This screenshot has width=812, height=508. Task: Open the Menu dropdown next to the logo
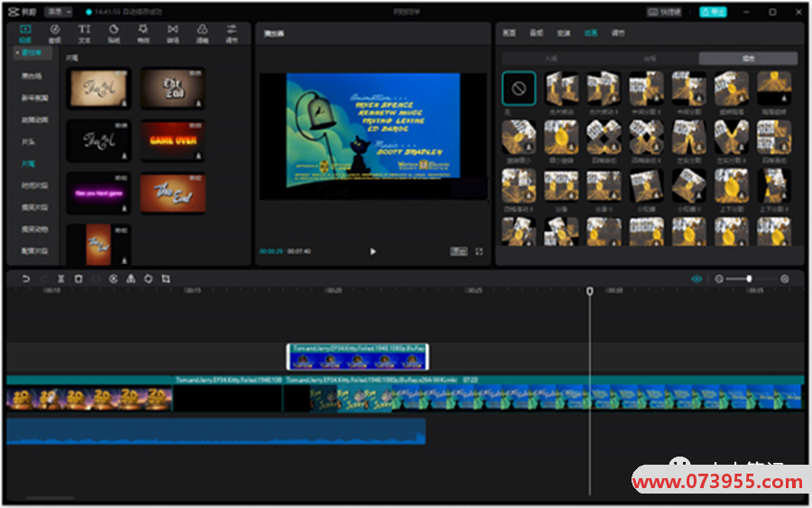pyautogui.click(x=59, y=12)
